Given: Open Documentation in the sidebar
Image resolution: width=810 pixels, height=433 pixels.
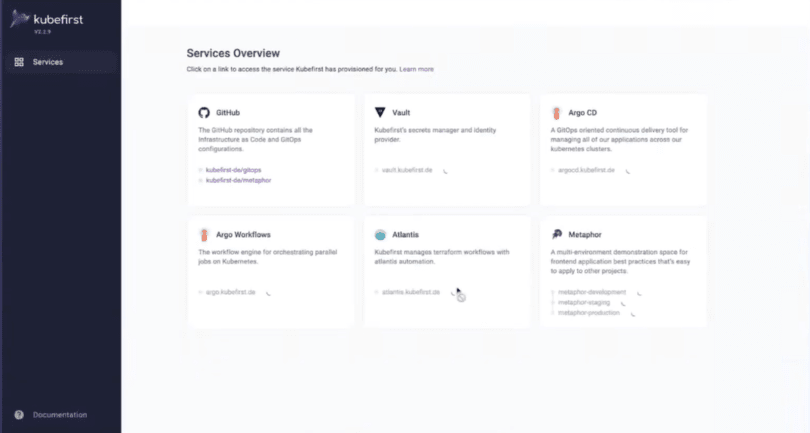Looking at the screenshot, I should tap(60, 414).
